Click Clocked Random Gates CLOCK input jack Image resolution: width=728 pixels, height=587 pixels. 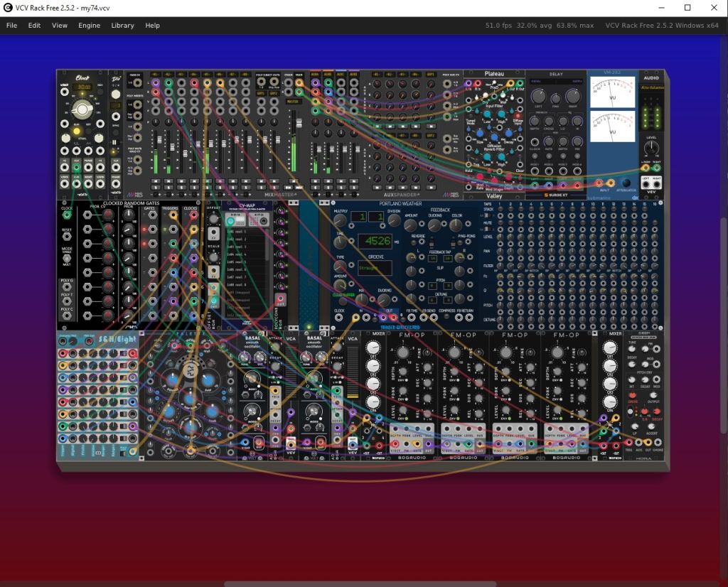tap(67, 215)
